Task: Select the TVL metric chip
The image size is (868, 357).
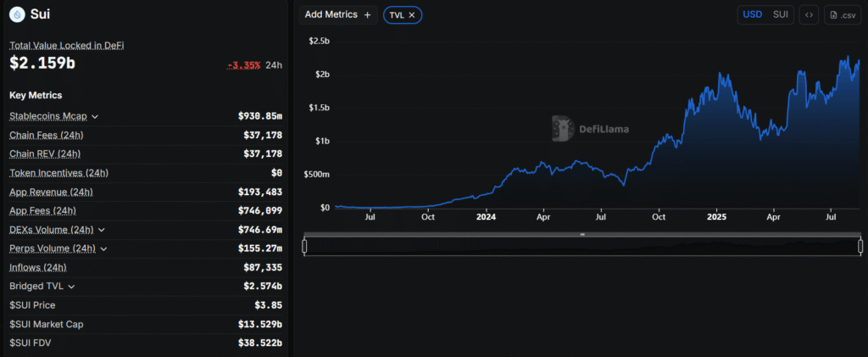Action: coord(403,15)
